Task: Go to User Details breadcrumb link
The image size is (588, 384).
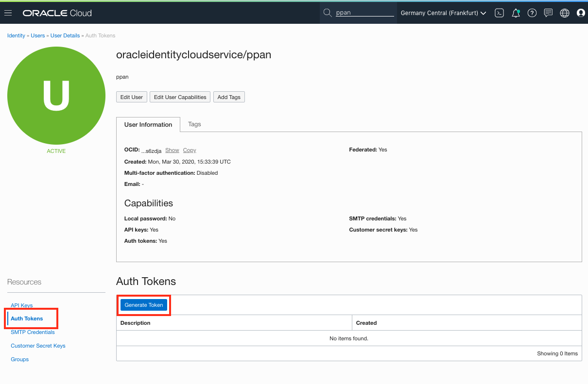Action: 65,35
